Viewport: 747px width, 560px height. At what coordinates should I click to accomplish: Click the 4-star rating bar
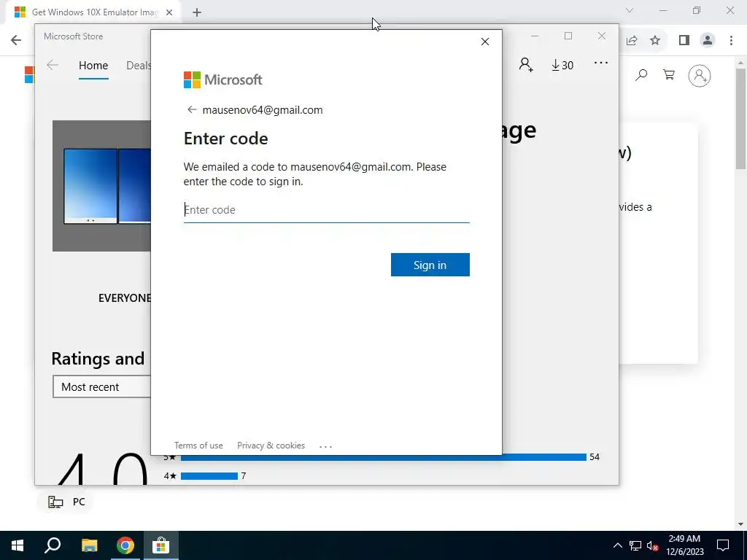pos(209,476)
